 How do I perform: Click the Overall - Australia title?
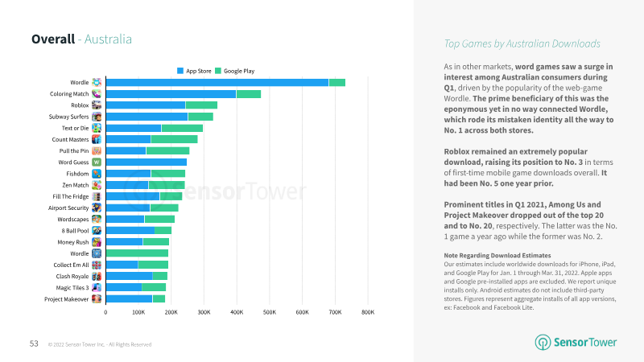(82, 39)
